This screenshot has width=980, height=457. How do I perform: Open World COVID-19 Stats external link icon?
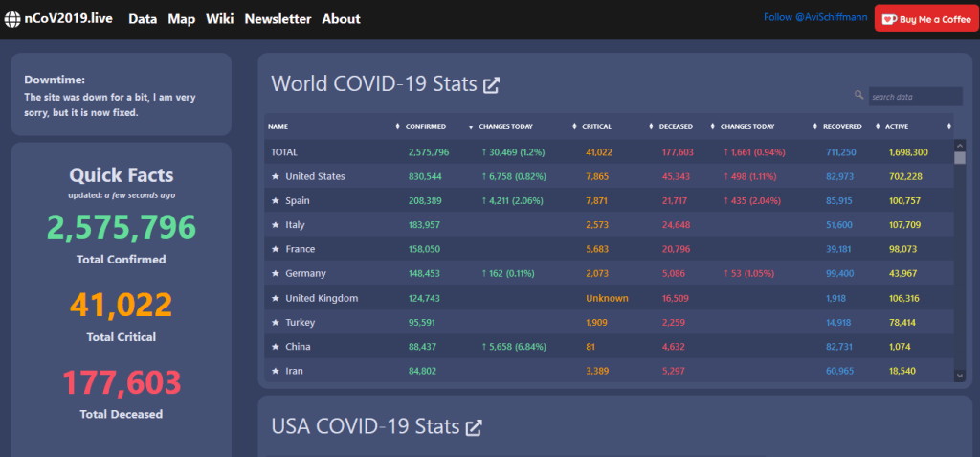(492, 85)
